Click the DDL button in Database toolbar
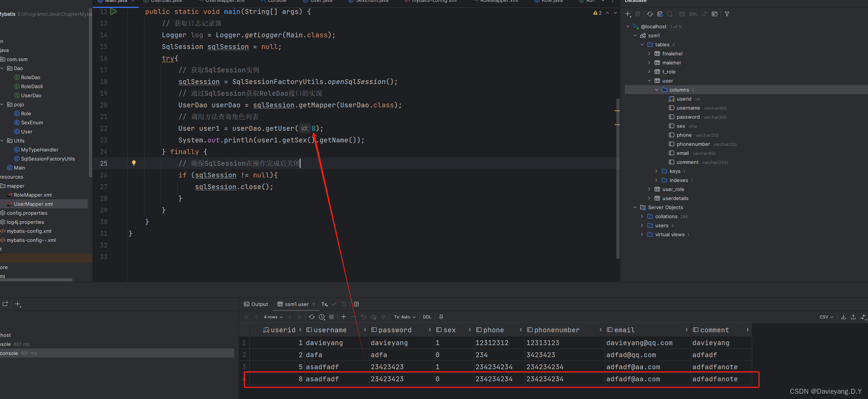The image size is (868, 399). pos(693,14)
